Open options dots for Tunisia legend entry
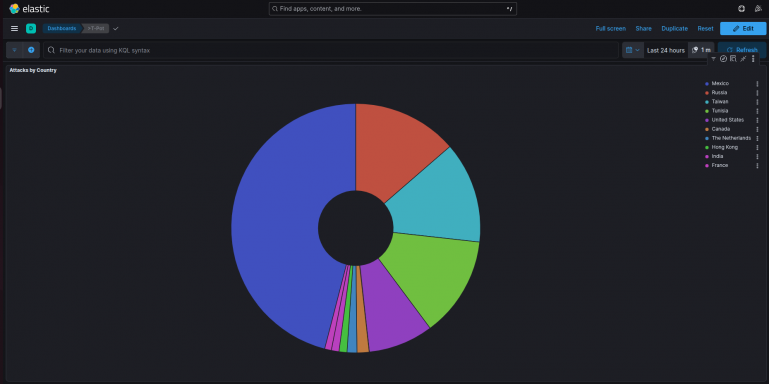 (x=757, y=111)
